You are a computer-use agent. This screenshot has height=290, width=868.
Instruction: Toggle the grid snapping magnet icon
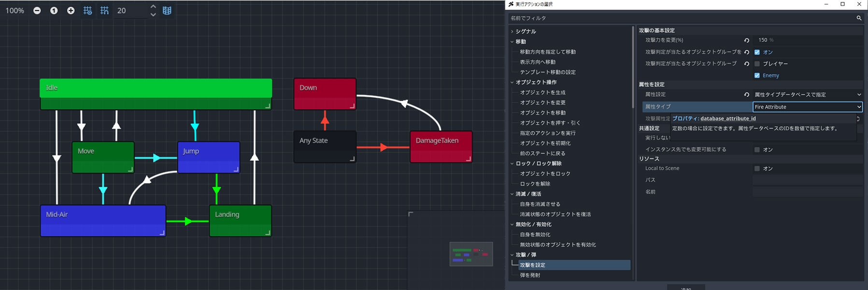(x=104, y=11)
